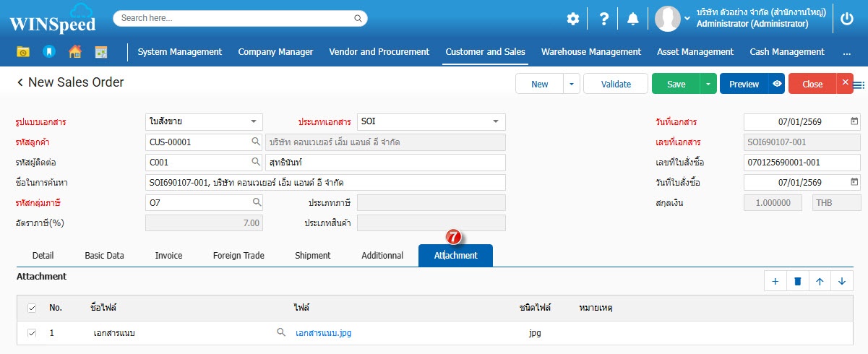Open the Warehouse Management menu
Screen dimensions: 868x354
(x=590, y=52)
